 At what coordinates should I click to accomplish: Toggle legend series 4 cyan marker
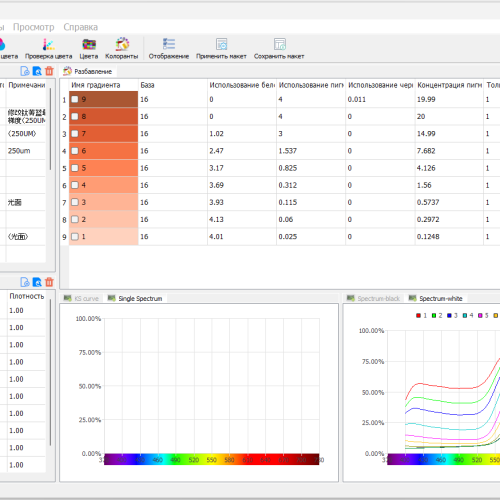465,315
